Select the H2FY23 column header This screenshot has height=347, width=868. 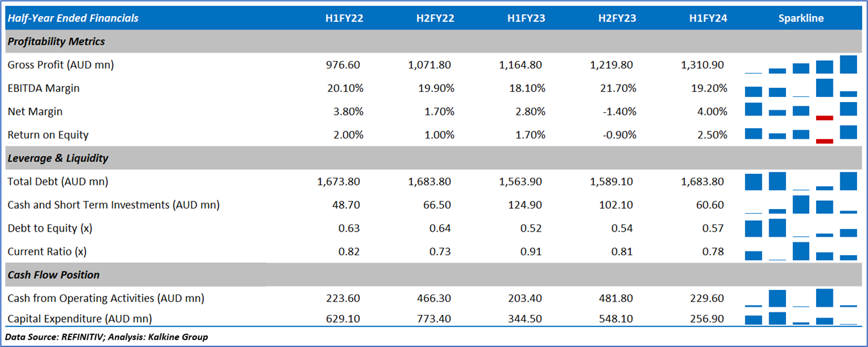[617, 18]
